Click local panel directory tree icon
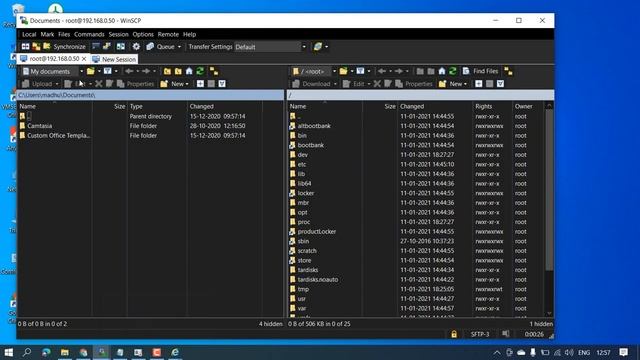The height and width of the screenshot is (360, 640). click(x=214, y=71)
